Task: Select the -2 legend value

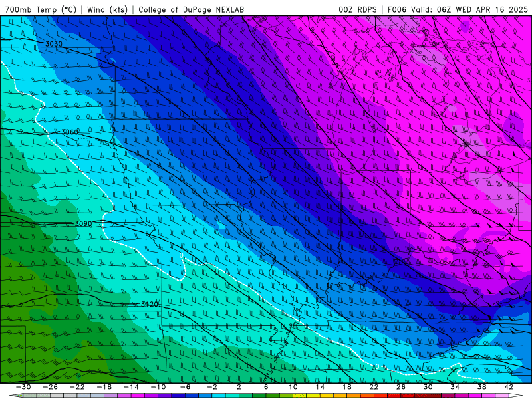Action: 212,387
